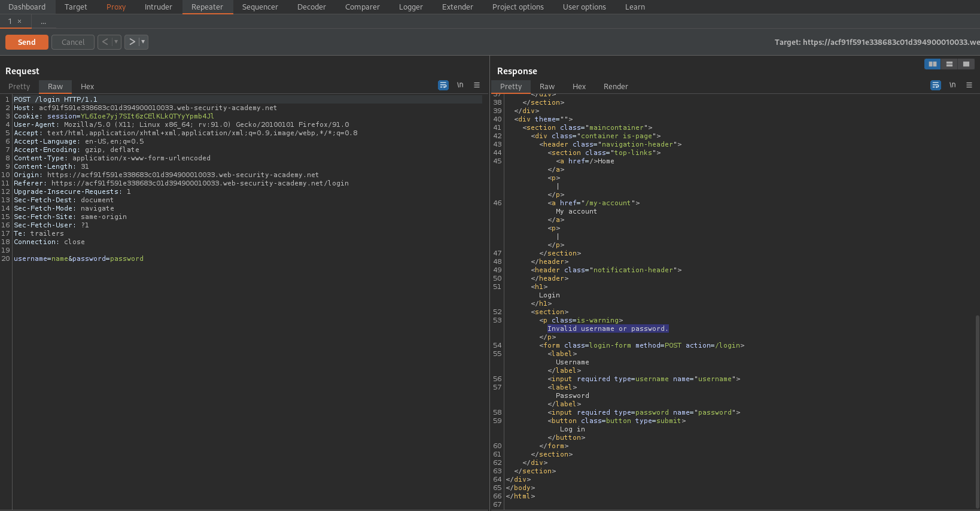The image size is (980, 511).
Task: Toggle word wrap in Request panel
Action: point(443,86)
